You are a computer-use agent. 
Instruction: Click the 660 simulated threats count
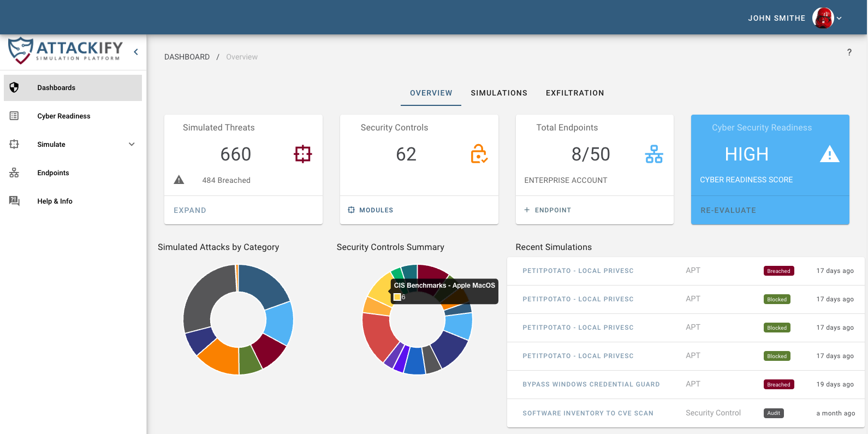point(236,154)
